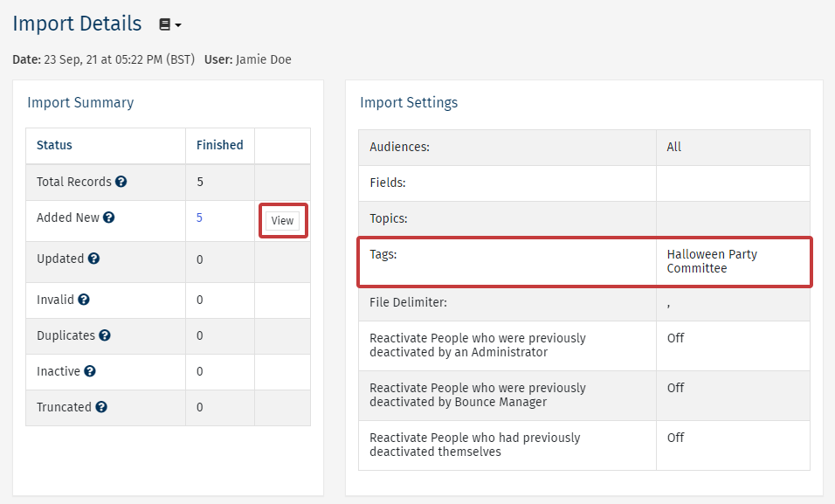
Task: Click the question mark beside Duplicates
Action: point(104,335)
